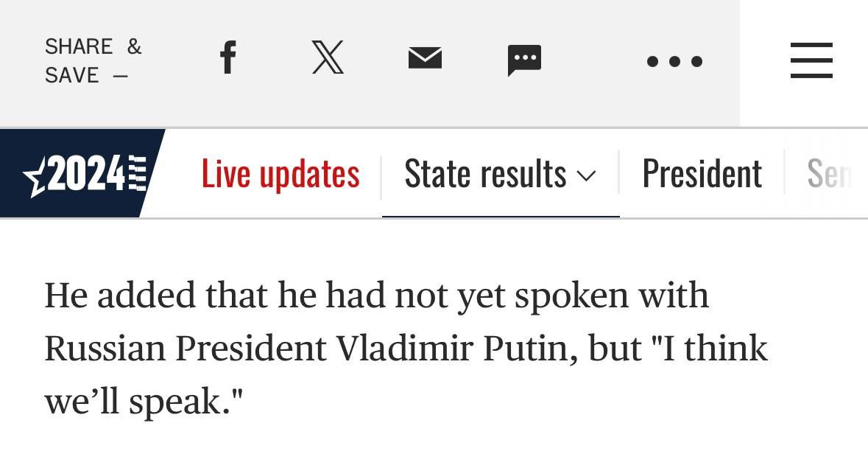The width and height of the screenshot is (868, 454).
Task: Open more sharing options (three dots)
Action: tap(674, 61)
